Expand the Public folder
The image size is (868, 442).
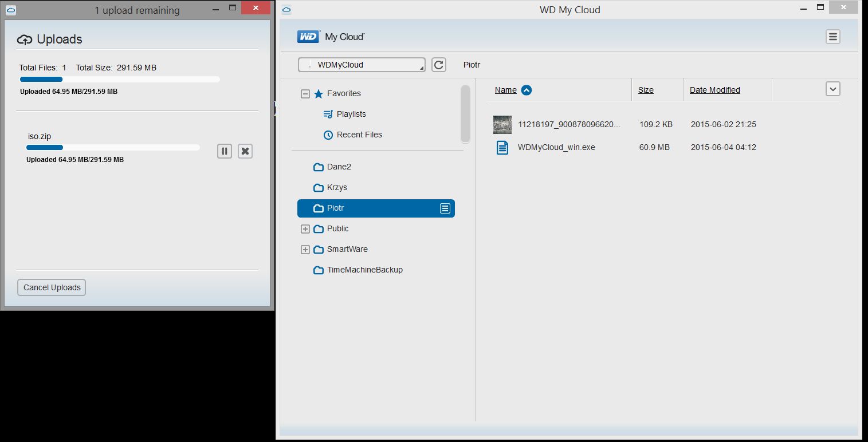[305, 229]
